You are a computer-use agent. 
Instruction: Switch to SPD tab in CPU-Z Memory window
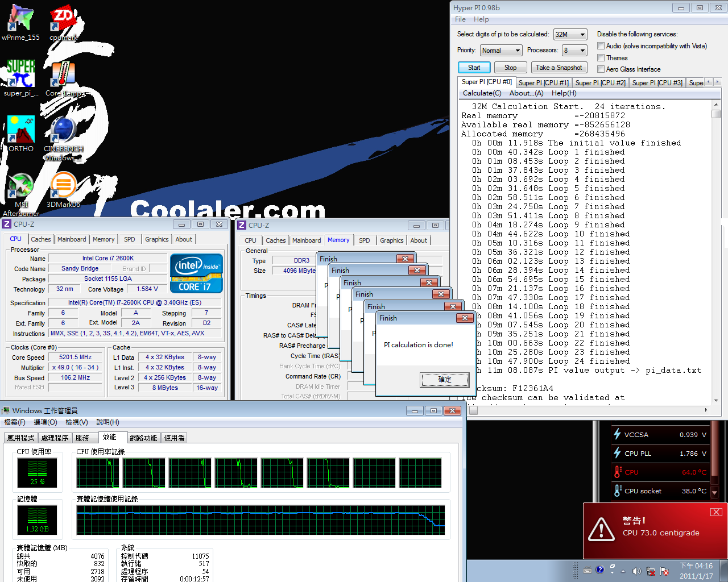click(365, 240)
